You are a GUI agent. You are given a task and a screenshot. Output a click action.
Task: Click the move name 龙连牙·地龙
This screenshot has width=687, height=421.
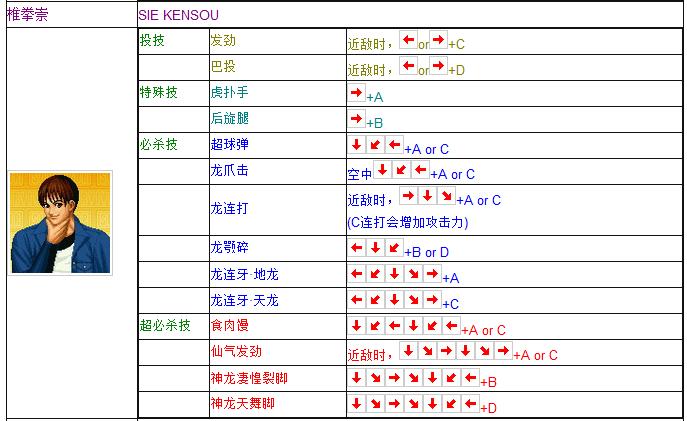point(244,275)
